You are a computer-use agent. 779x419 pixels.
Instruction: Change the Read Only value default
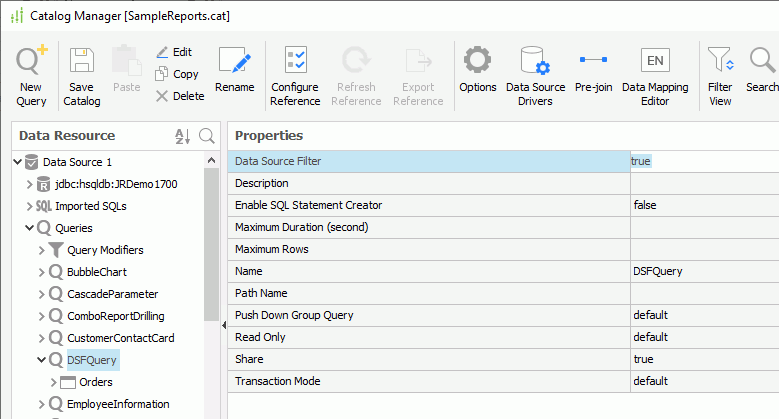pyautogui.click(x=704, y=337)
